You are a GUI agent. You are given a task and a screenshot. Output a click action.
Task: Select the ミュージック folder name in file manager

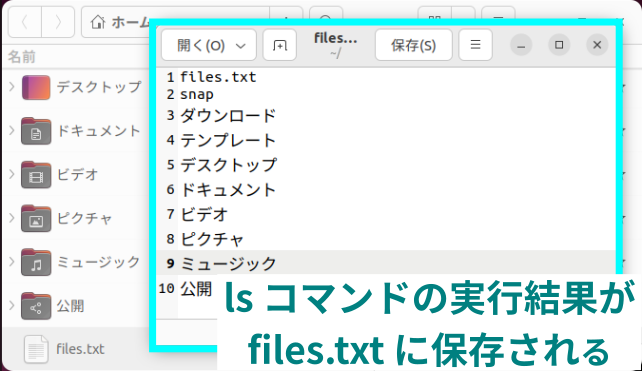pyautogui.click(x=99, y=262)
